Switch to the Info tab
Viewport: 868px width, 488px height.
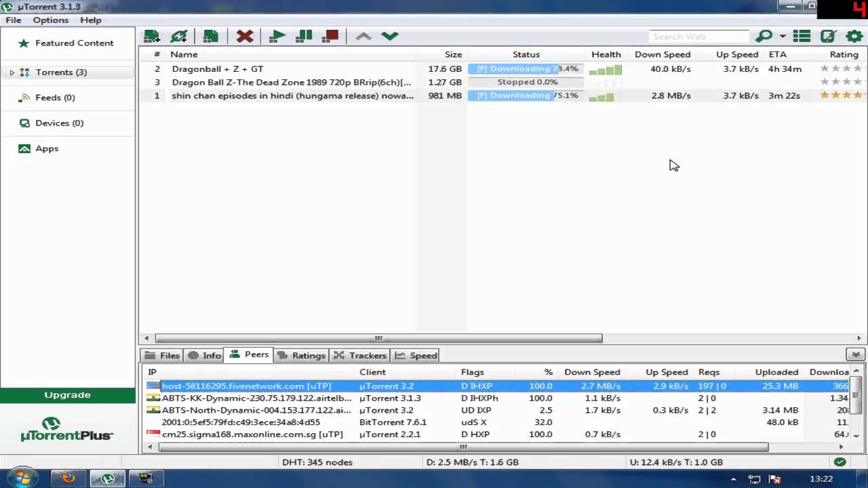(204, 355)
